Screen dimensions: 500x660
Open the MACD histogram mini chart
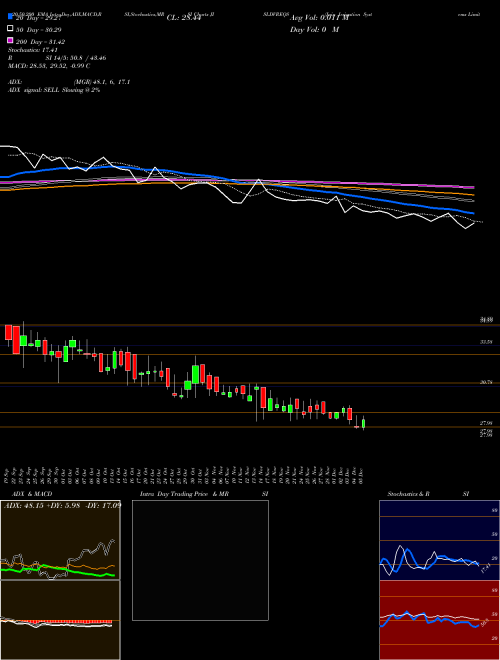pyautogui.click(x=60, y=620)
